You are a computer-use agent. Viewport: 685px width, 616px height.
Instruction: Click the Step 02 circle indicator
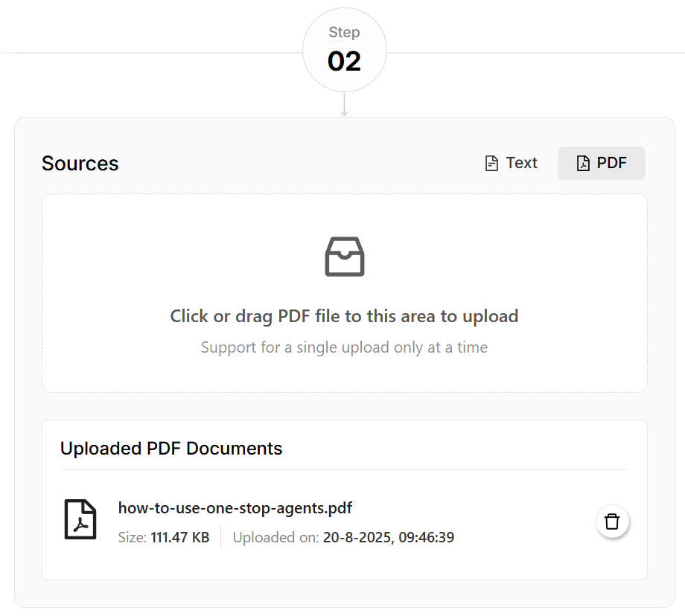344,50
